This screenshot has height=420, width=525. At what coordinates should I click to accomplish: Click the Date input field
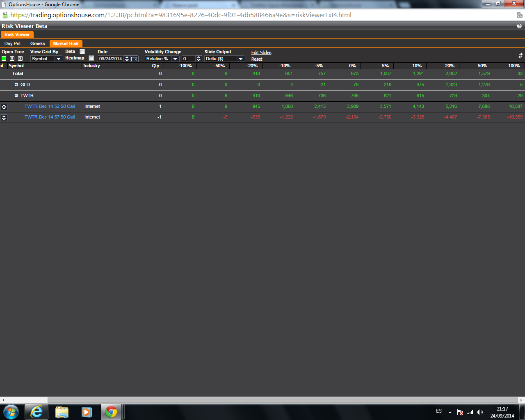(111, 59)
